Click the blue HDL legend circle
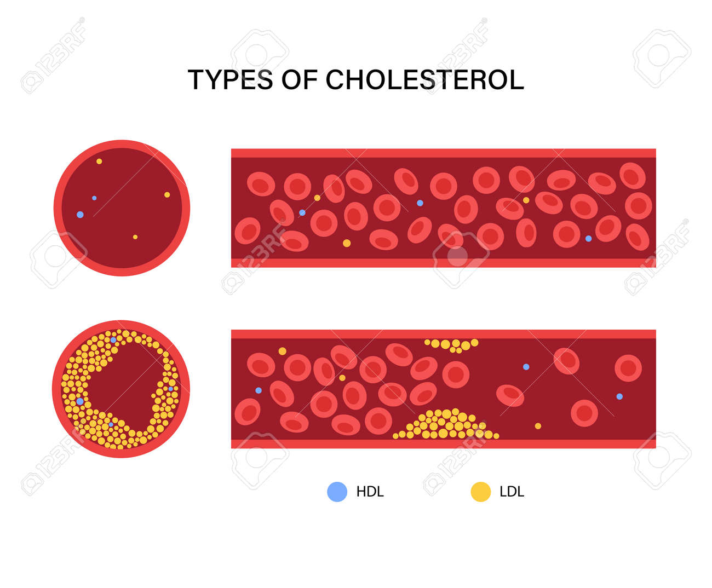This screenshot has height=588, width=712. tap(337, 492)
